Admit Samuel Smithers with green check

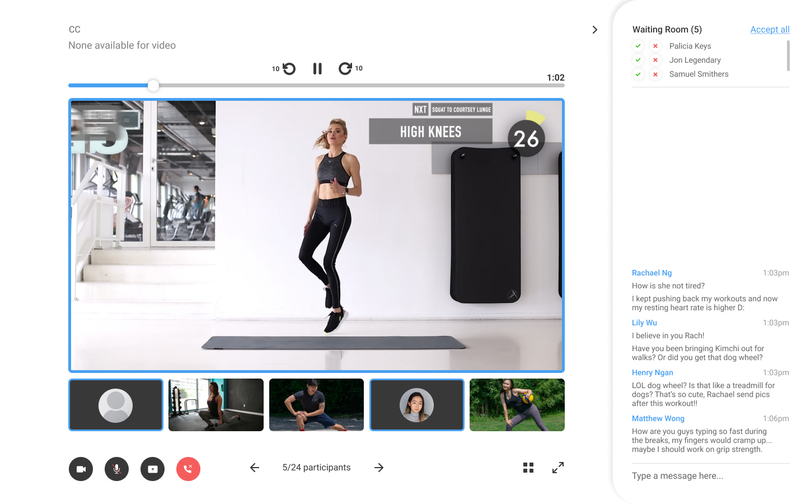[x=638, y=74]
